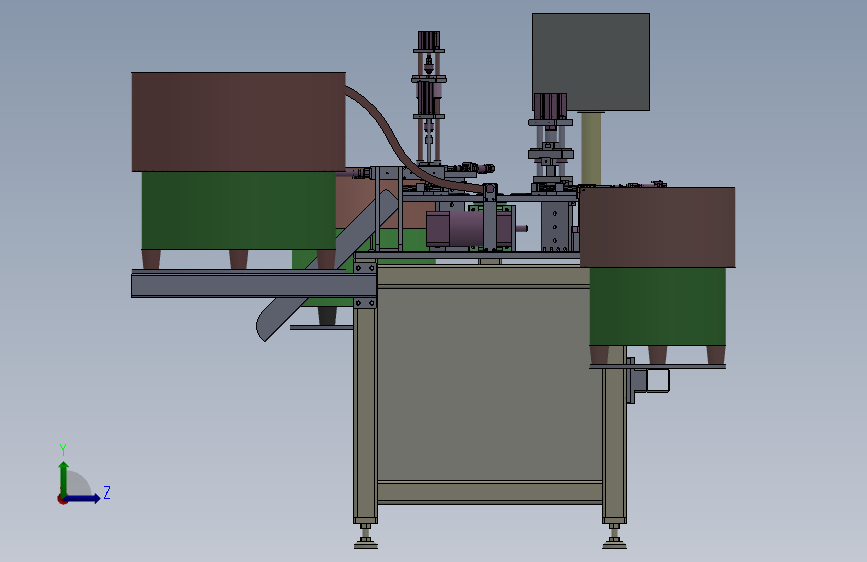The width and height of the screenshot is (867, 562).
Task: Select the large brown hopper on the upper left
Action: pyautogui.click(x=238, y=122)
